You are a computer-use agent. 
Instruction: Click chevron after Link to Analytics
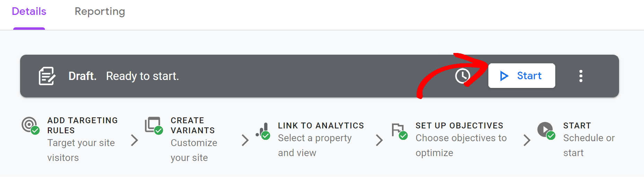click(379, 140)
